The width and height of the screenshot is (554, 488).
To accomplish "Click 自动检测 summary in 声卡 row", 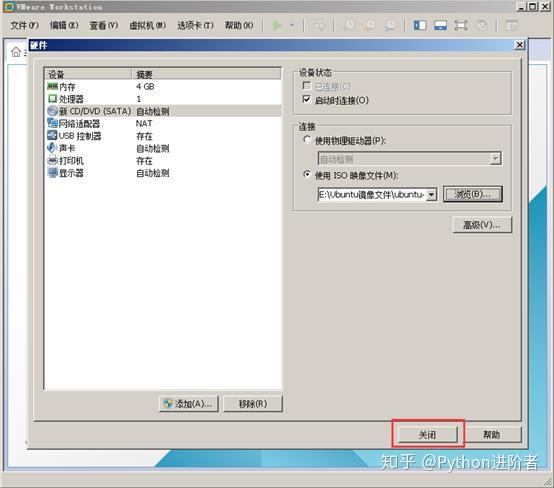I will click(x=153, y=148).
